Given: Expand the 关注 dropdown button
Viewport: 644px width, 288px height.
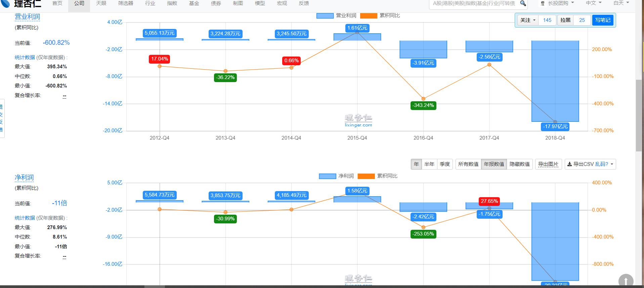Looking at the screenshot, I should 528,20.
